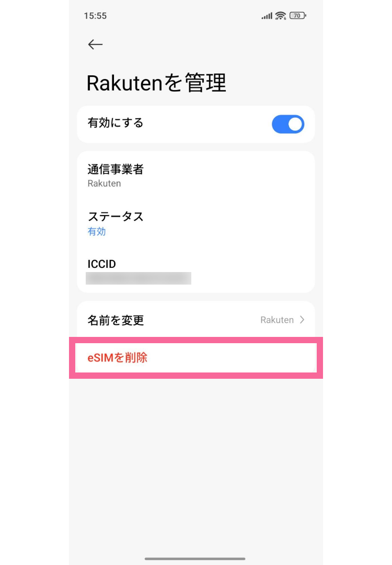Select the Rakuten value in 名前を変更
Image resolution: width=392 pixels, height=565 pixels.
point(277,320)
